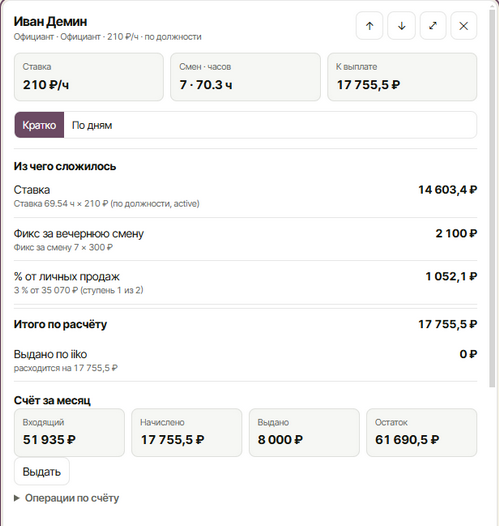
Task: Go to next employee with down arrow
Action: 401,26
